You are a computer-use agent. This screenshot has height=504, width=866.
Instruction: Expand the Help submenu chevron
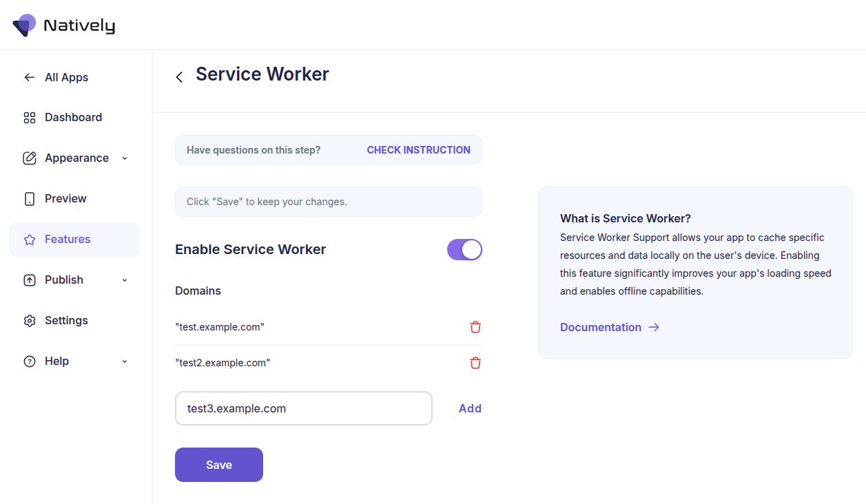[x=125, y=361]
